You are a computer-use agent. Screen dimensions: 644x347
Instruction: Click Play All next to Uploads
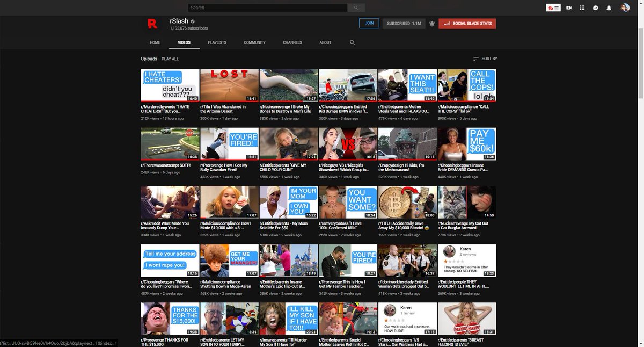pos(170,59)
